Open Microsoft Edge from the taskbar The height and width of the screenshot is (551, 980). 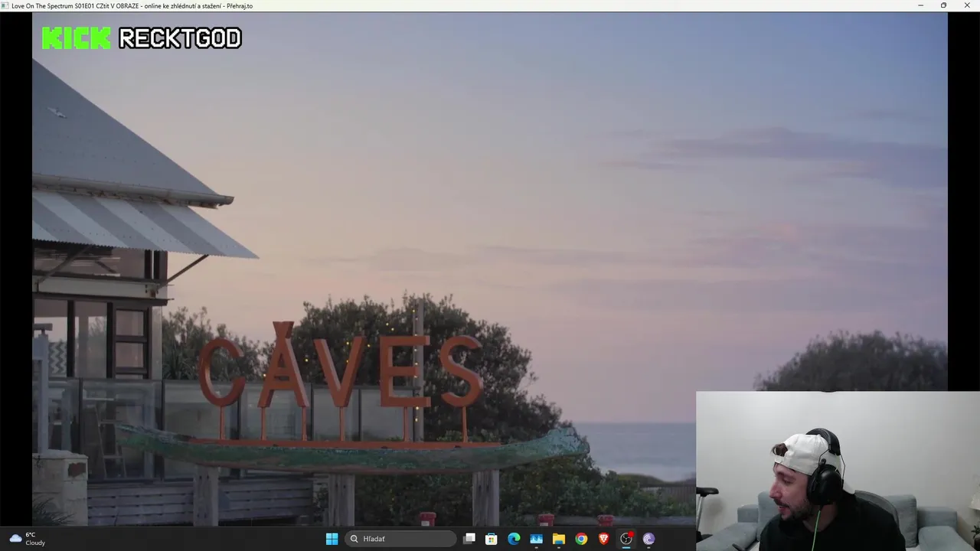[514, 539]
